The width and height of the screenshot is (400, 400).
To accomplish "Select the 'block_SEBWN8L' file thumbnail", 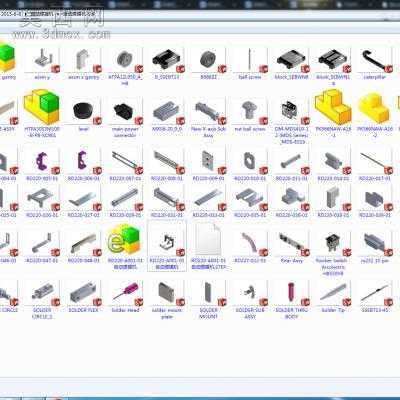I will 333,60.
